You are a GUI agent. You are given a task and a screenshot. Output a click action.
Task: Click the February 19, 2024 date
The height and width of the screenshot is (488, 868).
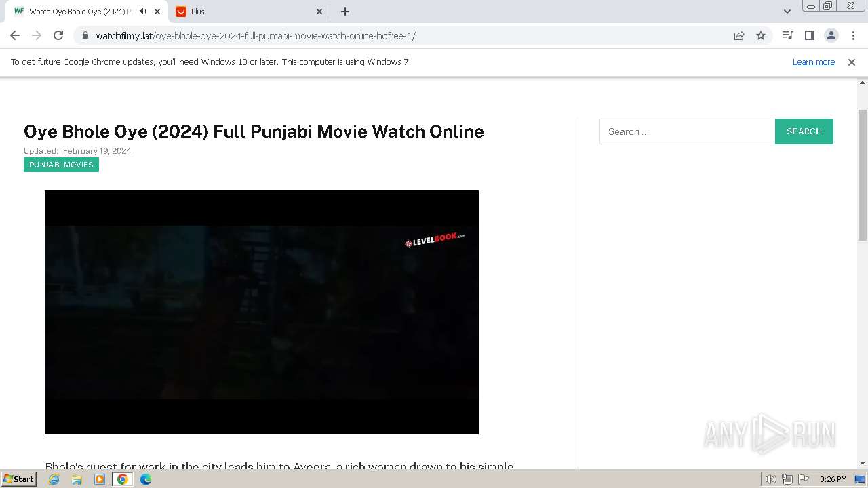click(97, 151)
